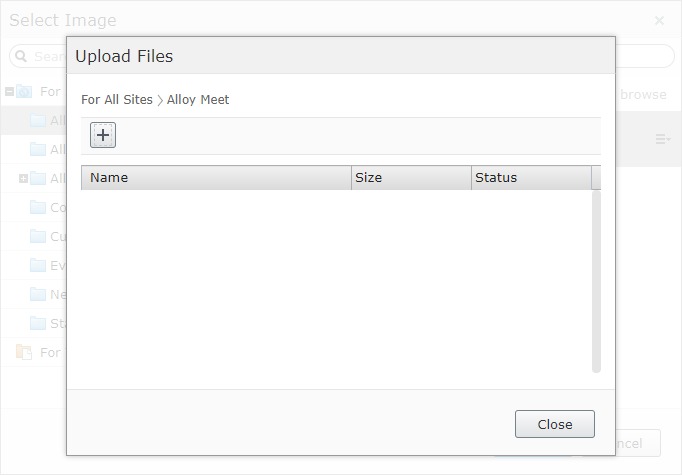This screenshot has height=475, width=682.
Task: Select the folder icon beside "St"
Action: tap(38, 324)
